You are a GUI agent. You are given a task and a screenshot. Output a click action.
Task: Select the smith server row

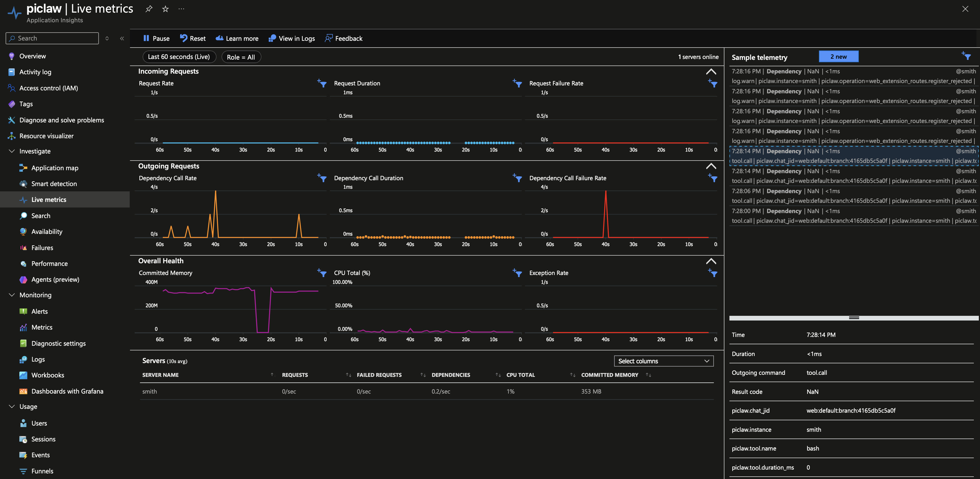pyautogui.click(x=426, y=391)
